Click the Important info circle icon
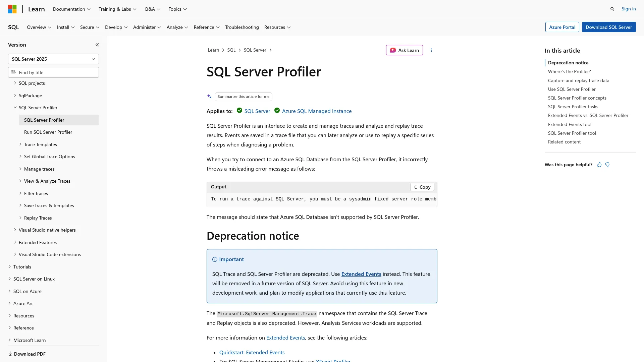Image resolution: width=644 pixels, height=362 pixels. tap(215, 259)
